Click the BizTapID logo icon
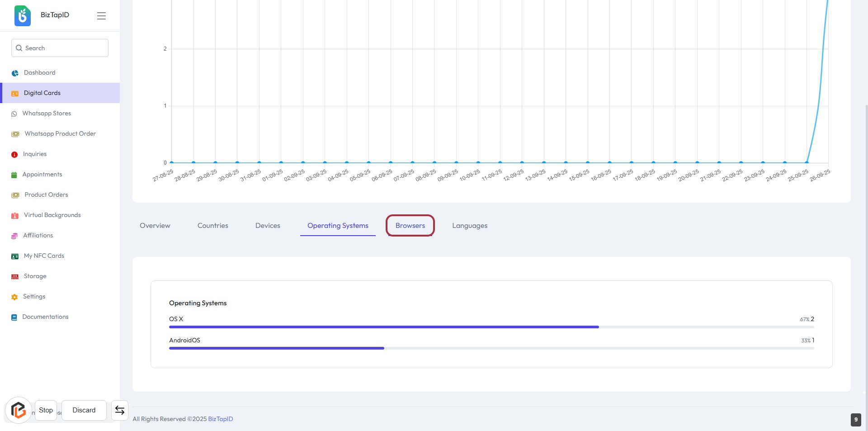 coord(23,15)
